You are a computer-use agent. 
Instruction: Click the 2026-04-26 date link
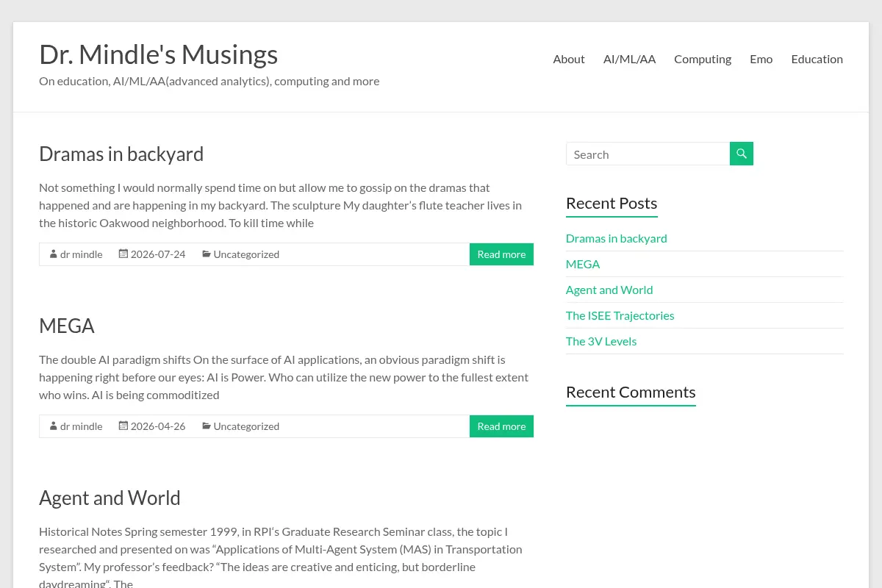point(158,426)
